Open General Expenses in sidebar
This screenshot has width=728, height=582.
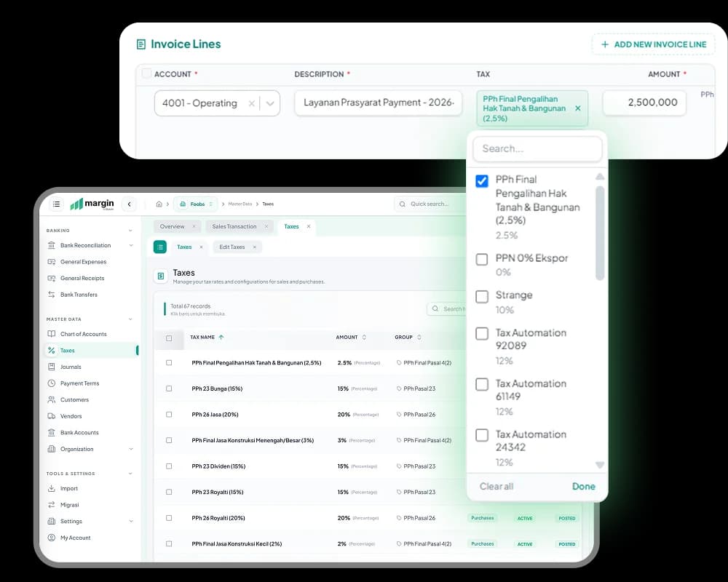pos(83,262)
